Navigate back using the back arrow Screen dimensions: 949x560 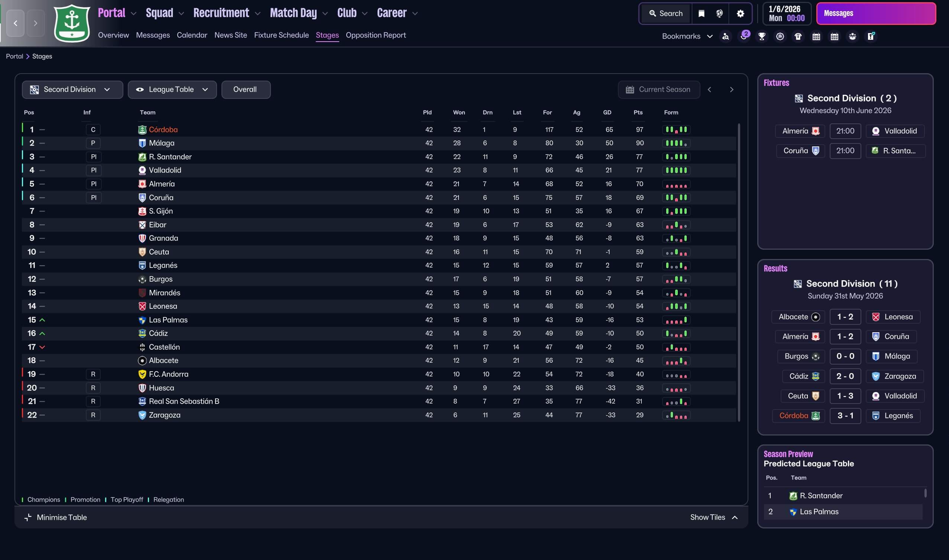[16, 23]
